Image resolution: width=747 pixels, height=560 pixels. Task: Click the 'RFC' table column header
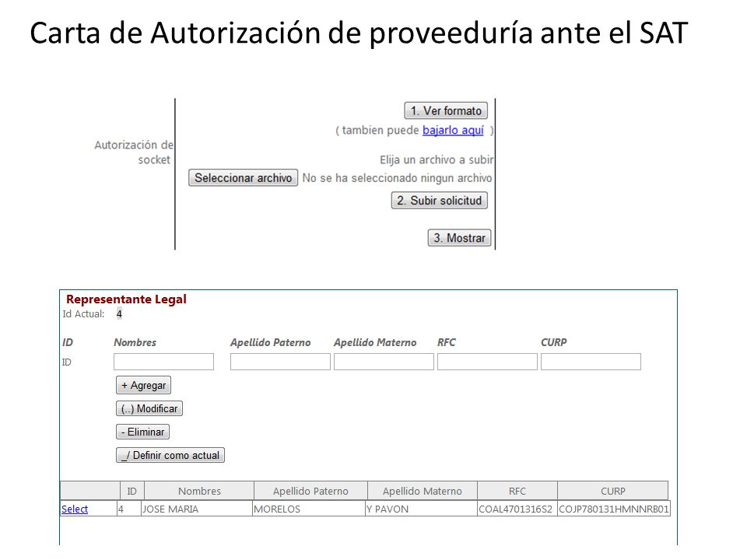(517, 491)
